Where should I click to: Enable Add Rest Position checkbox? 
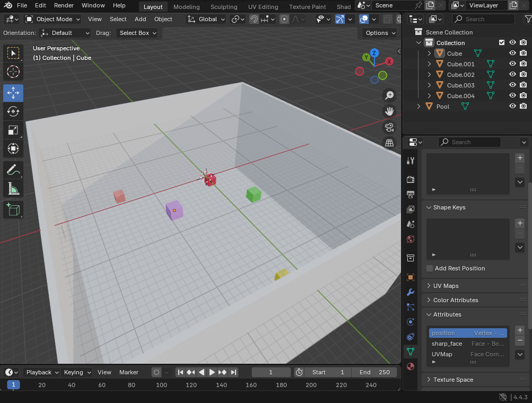430,268
